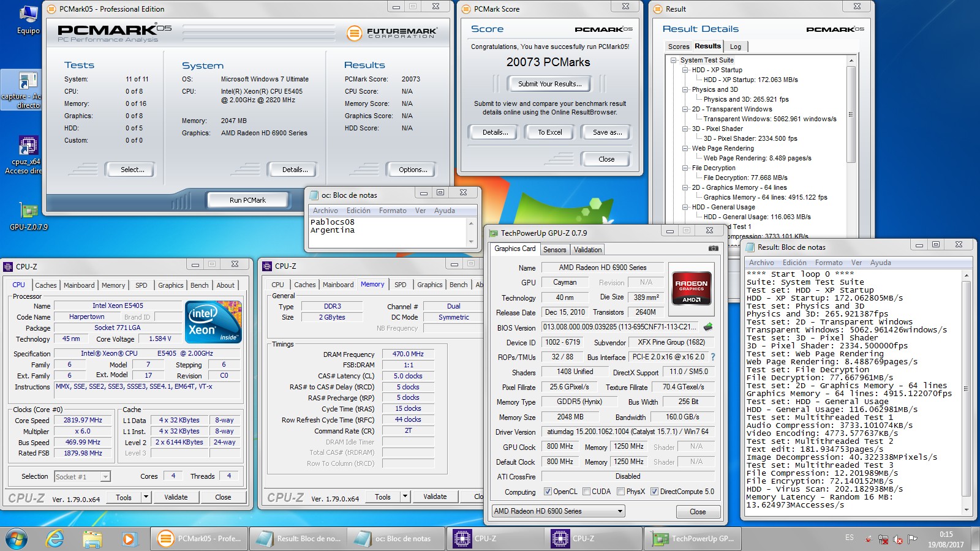Switch to Mainboard tab in left CPU-Z
Screen dimensions: 980x551
tap(79, 285)
